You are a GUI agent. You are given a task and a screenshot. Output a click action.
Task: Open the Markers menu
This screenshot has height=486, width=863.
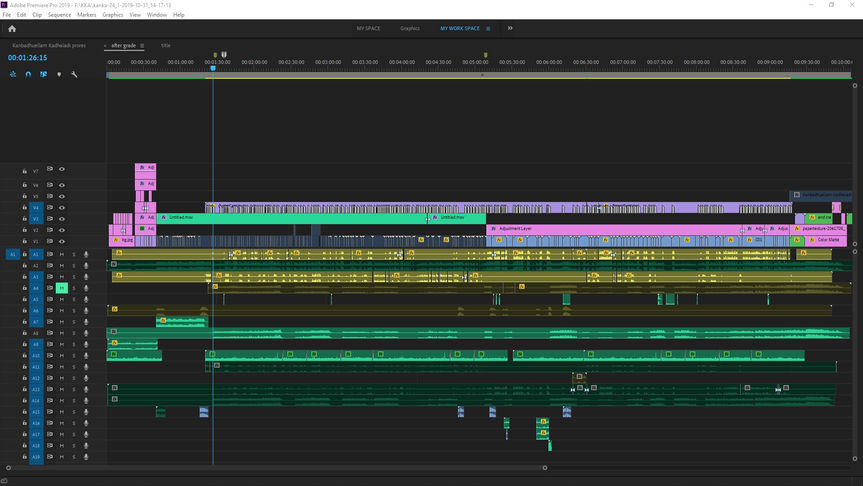click(86, 15)
